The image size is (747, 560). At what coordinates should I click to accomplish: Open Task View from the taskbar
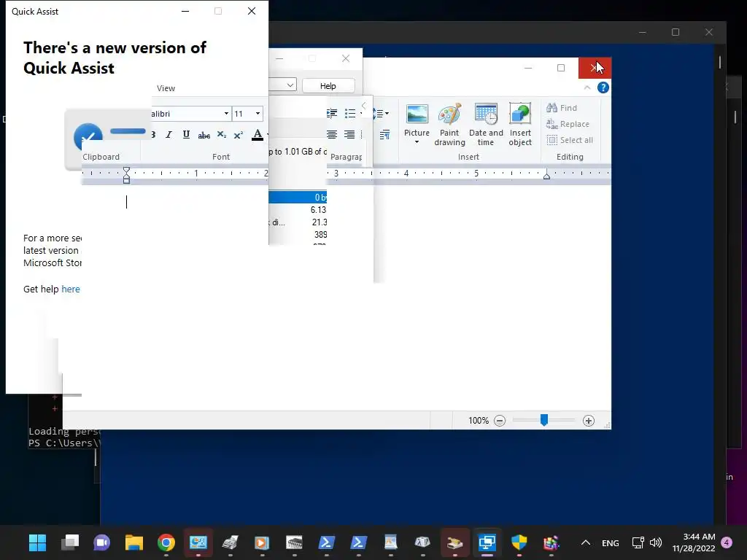coord(70,542)
